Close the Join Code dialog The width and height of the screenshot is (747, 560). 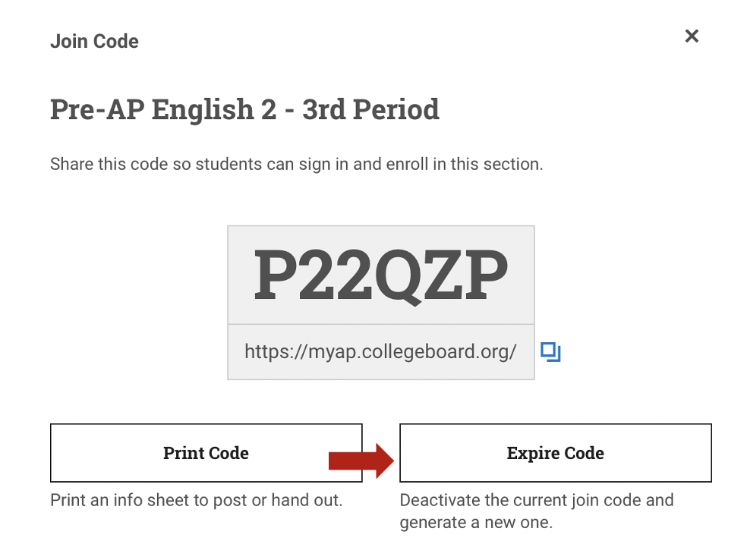[x=691, y=36]
